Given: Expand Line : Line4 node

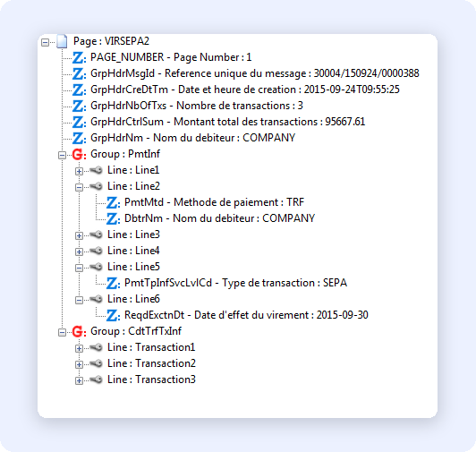Looking at the screenshot, I should tap(79, 252).
